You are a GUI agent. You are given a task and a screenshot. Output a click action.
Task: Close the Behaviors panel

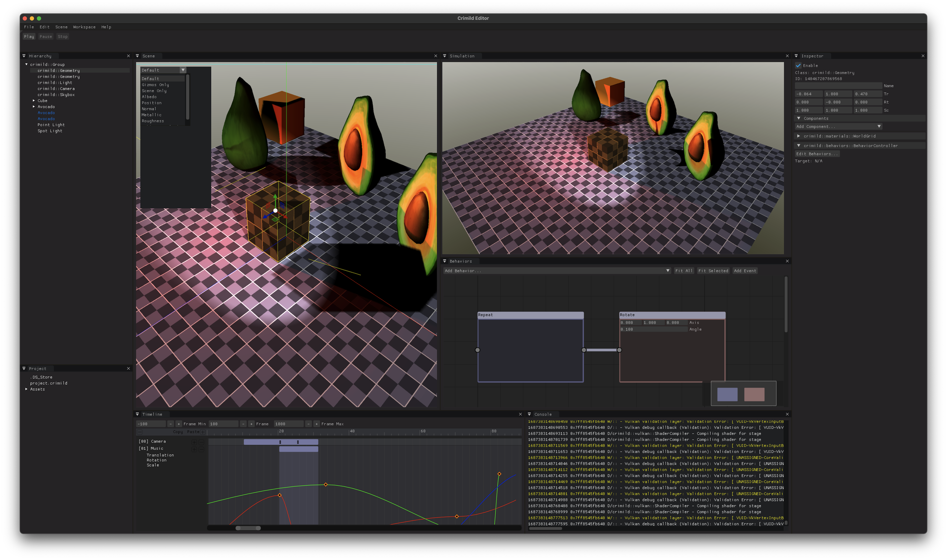(787, 261)
